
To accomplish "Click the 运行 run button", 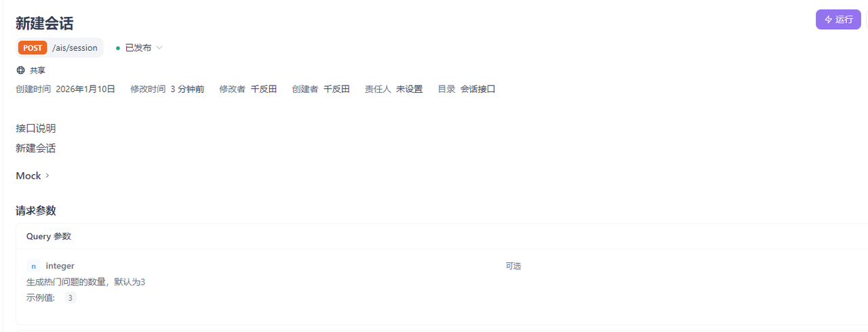I will pos(838,20).
